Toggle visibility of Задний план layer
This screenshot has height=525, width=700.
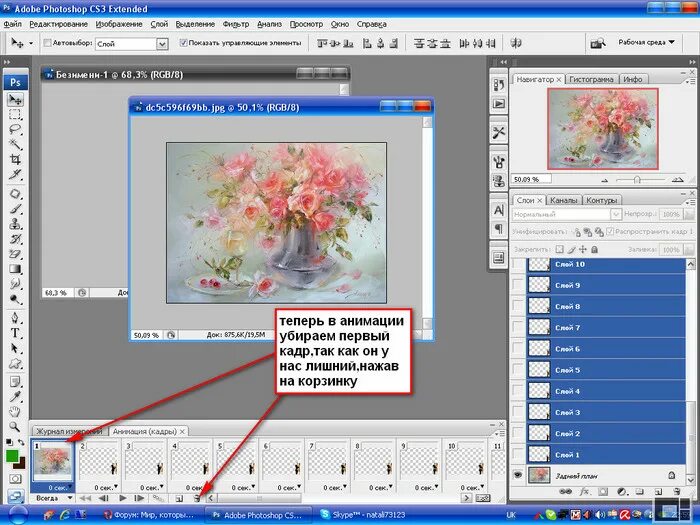point(517,475)
